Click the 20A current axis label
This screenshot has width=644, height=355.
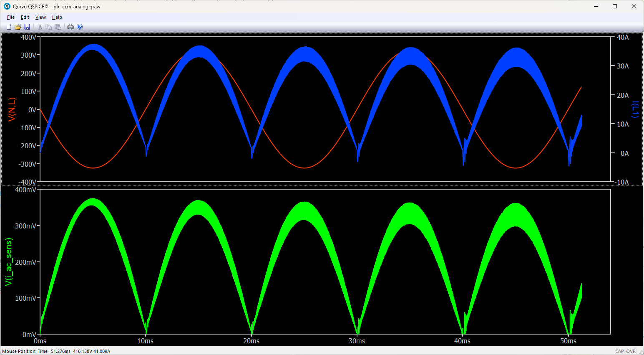[x=623, y=96]
